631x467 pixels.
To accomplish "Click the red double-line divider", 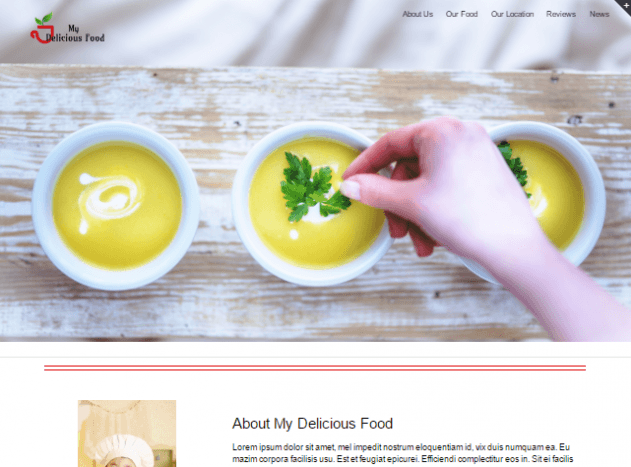I will pyautogui.click(x=315, y=368).
